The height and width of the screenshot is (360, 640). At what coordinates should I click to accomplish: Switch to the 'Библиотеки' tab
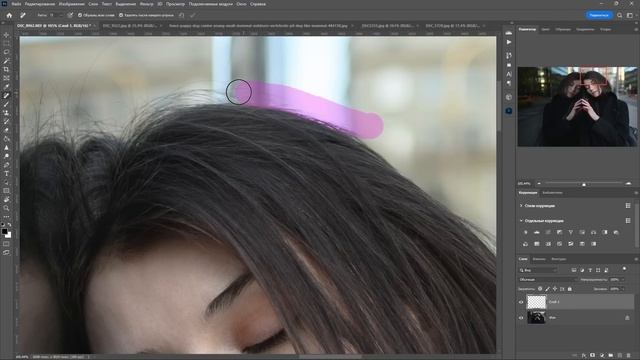(552, 193)
